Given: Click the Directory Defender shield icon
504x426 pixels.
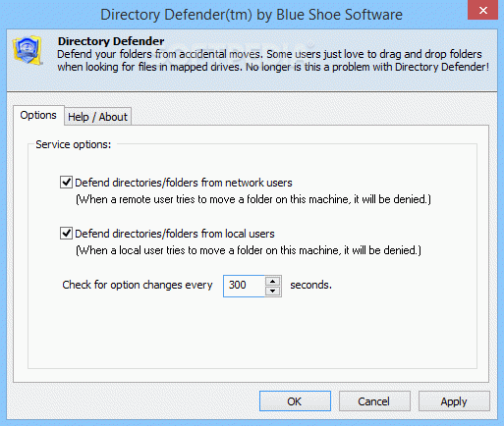Looking at the screenshot, I should pyautogui.click(x=28, y=50).
